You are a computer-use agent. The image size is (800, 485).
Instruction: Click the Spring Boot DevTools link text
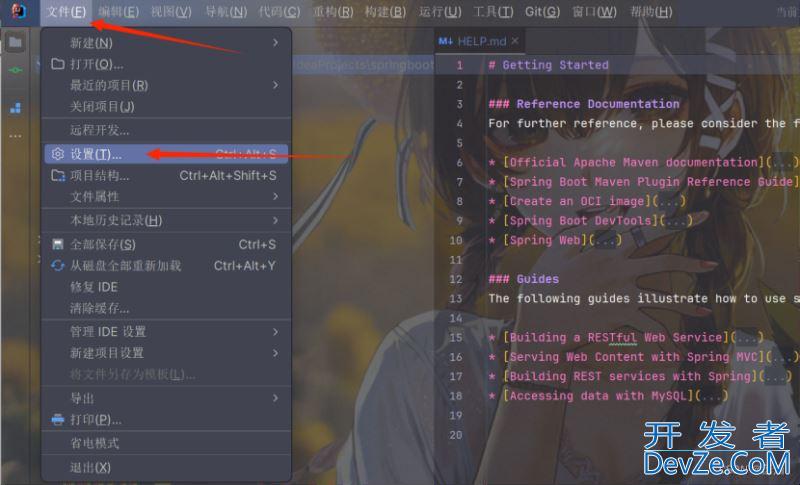[581, 221]
